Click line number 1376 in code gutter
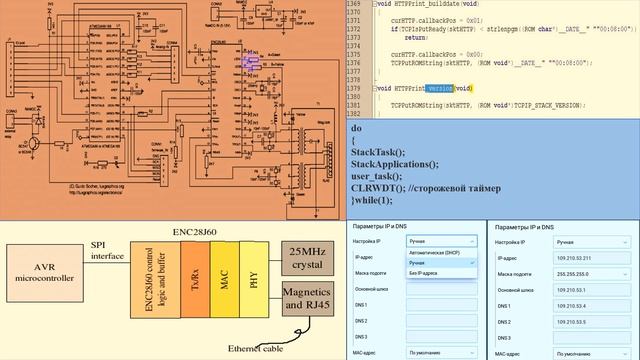The image size is (640, 360). point(353,63)
